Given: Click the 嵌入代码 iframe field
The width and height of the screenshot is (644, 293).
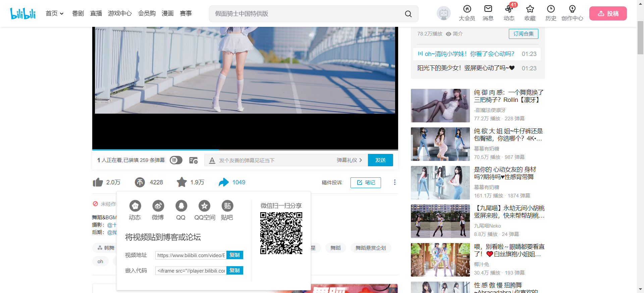Looking at the screenshot, I should [191, 271].
